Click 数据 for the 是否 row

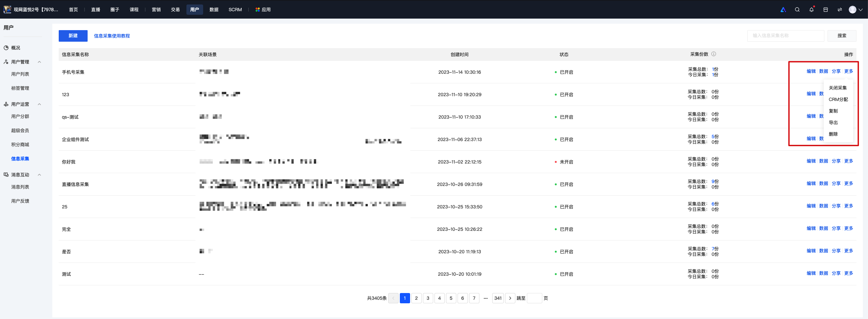823,251
